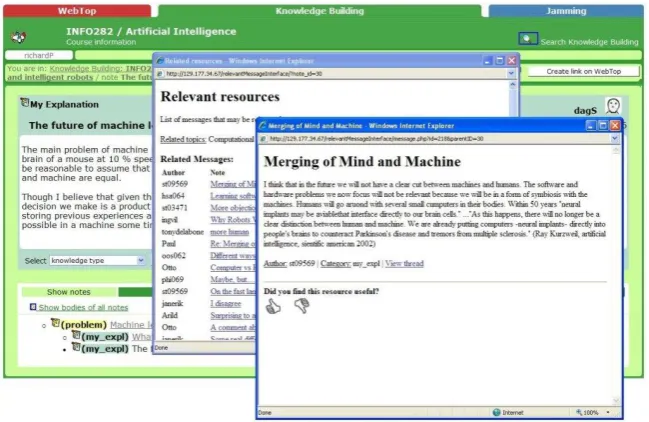Viewport: 649px width, 422px height.
Task: Open Merging message link by st09569
Action: coord(233,184)
